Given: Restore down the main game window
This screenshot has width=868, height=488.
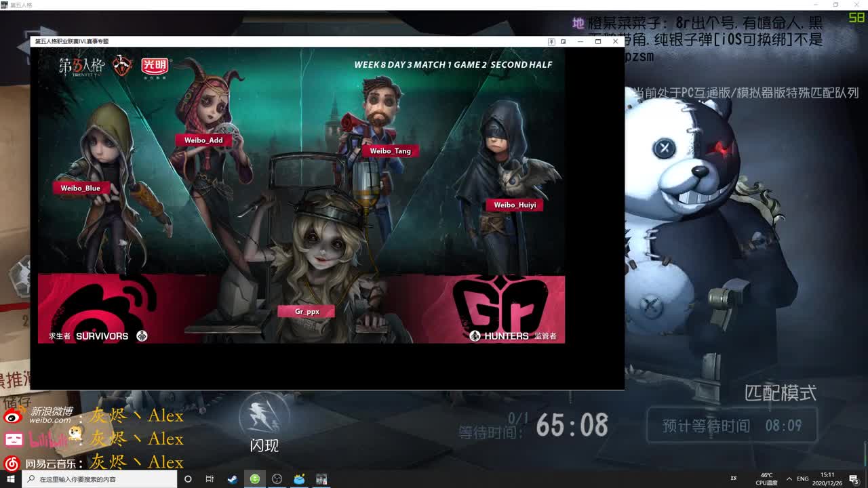Looking at the screenshot, I should [835, 5].
